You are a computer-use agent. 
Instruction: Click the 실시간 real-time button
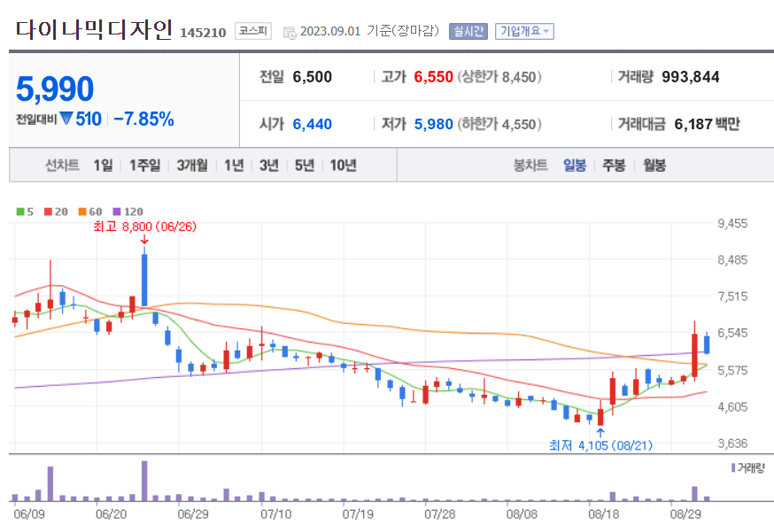point(468,31)
